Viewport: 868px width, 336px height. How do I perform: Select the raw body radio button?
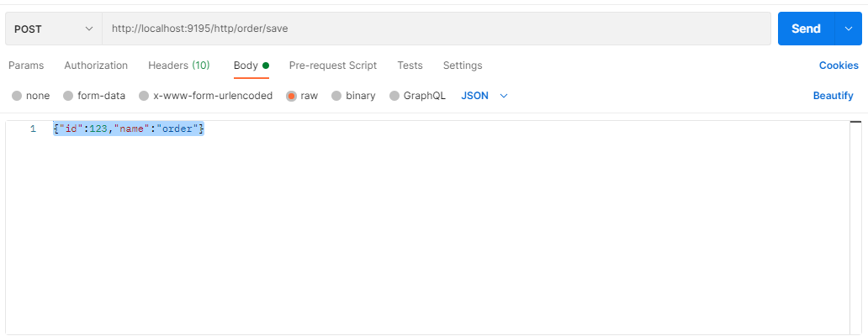(292, 96)
